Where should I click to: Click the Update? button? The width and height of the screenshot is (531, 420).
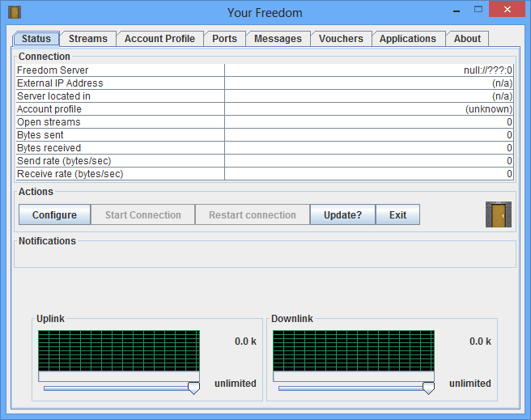pyautogui.click(x=342, y=215)
